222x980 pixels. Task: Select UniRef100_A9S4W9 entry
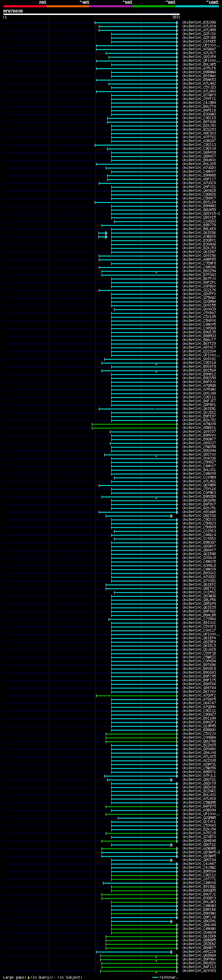199,512
